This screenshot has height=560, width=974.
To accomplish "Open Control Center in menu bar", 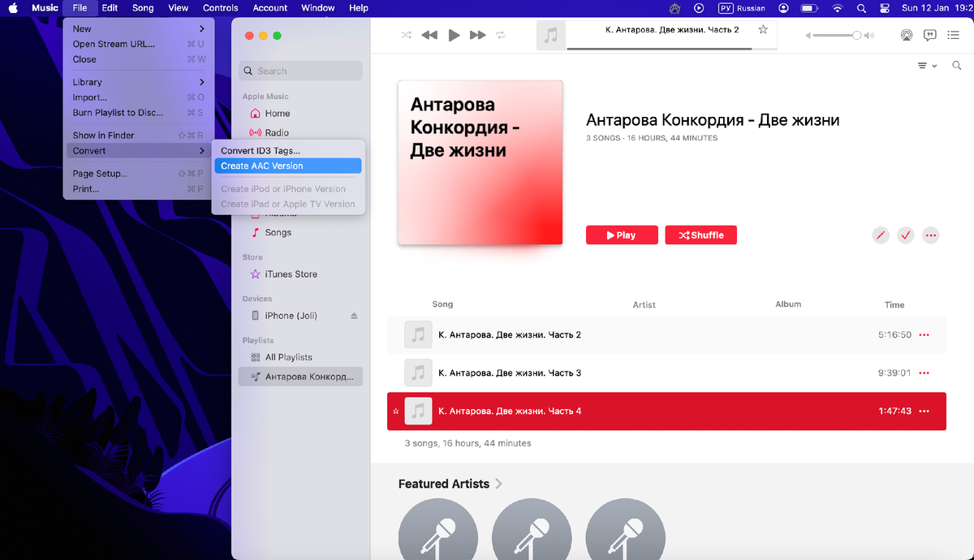I will click(885, 8).
